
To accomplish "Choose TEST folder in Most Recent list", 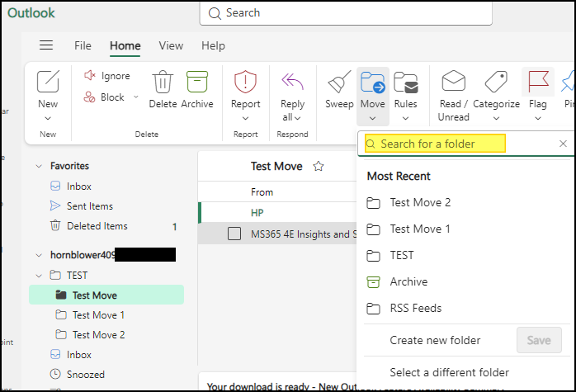I will (465, 255).
